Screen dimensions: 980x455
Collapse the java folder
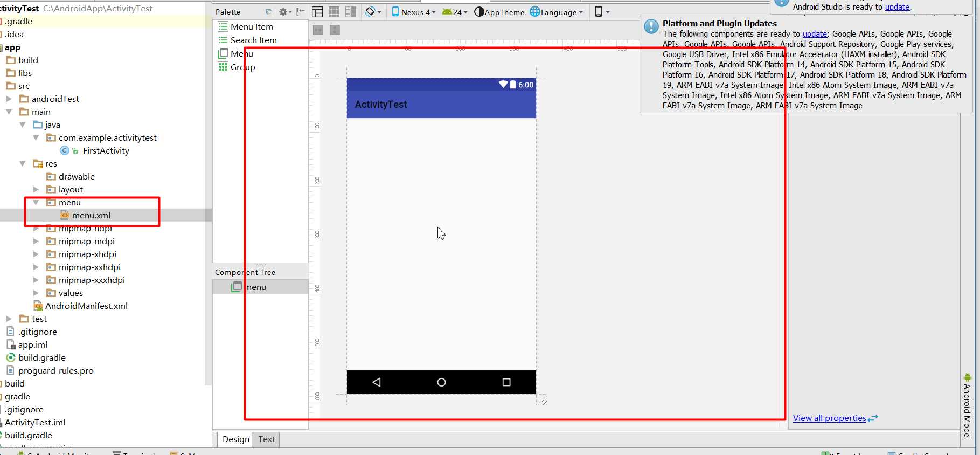pos(23,125)
